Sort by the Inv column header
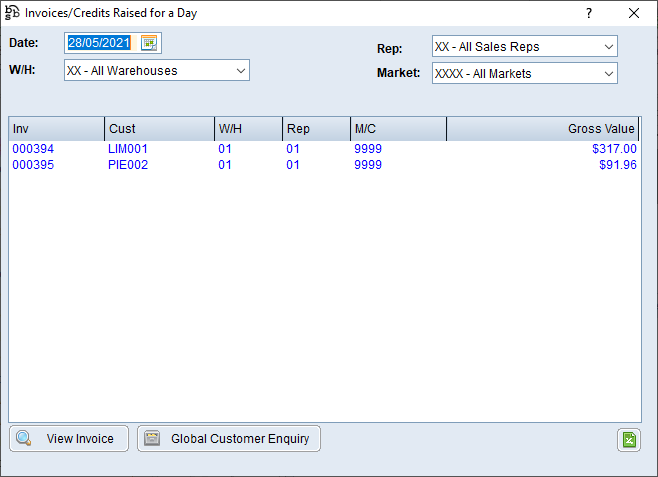 pos(56,129)
